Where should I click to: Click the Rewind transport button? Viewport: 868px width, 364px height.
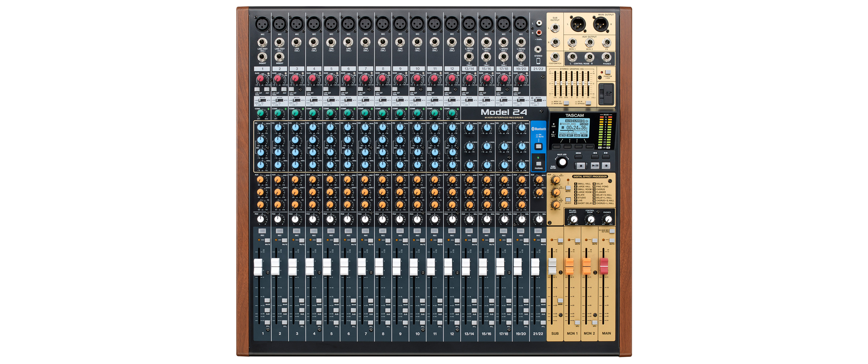pos(595,157)
